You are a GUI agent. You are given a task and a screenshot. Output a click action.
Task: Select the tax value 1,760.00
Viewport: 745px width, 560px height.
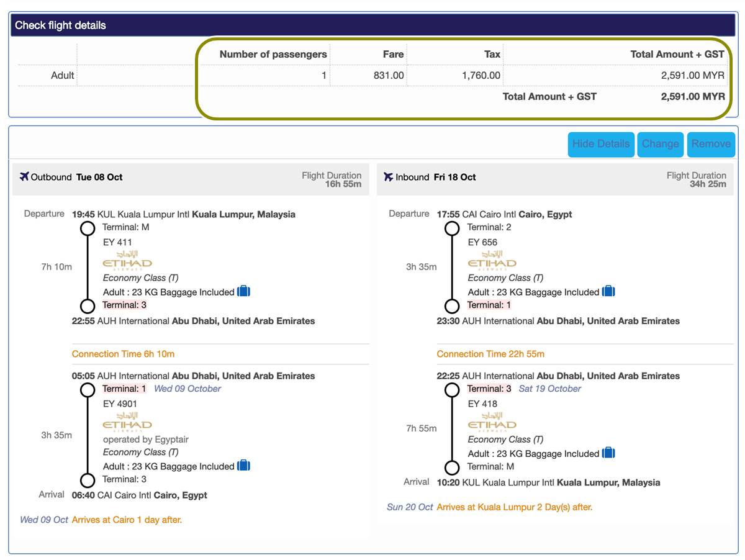point(481,75)
